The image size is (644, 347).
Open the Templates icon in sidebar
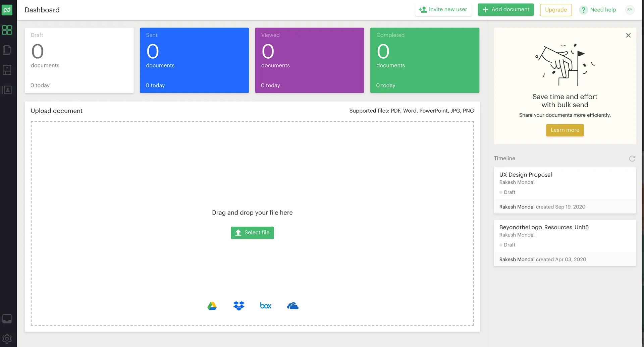pyautogui.click(x=7, y=70)
